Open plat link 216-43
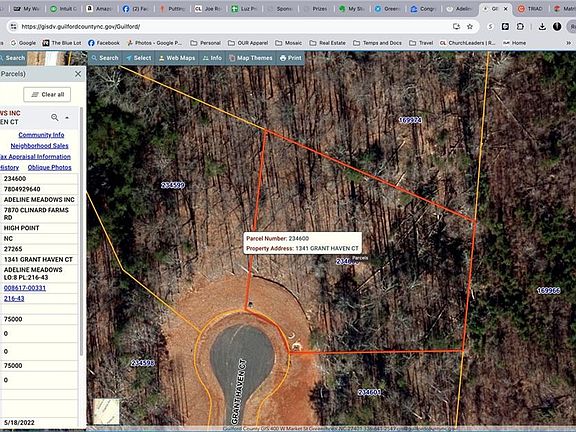 pos(14,299)
